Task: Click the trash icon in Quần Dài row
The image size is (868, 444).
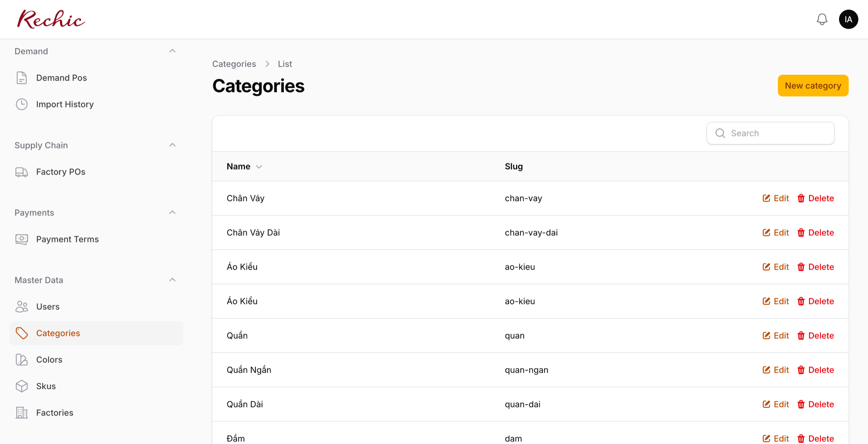Action: [x=801, y=404]
